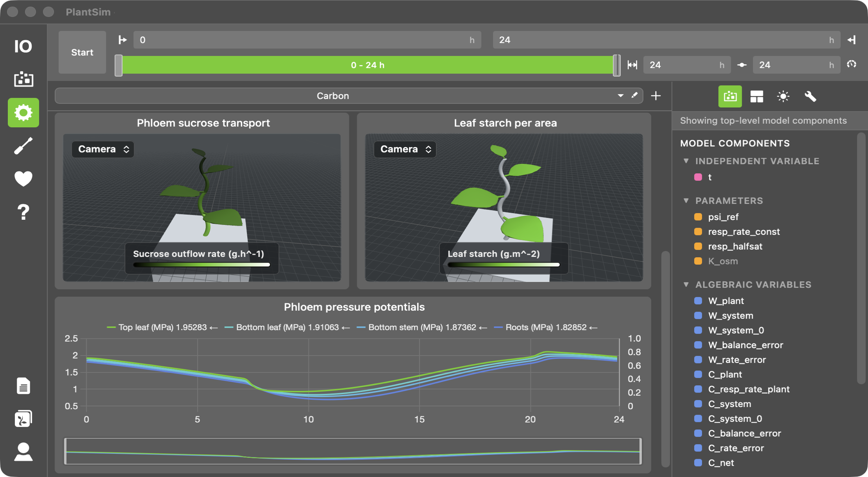
Task: Open the Carbon view dropdown
Action: (620, 96)
